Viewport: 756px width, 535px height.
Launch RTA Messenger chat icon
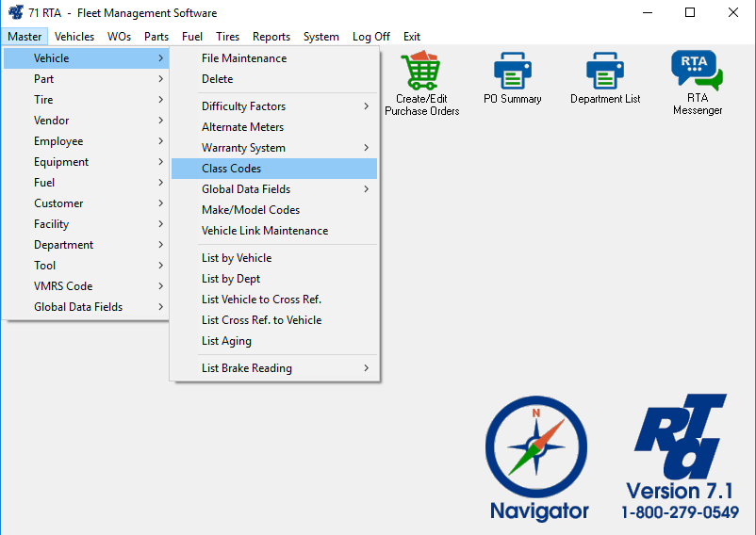pos(697,71)
